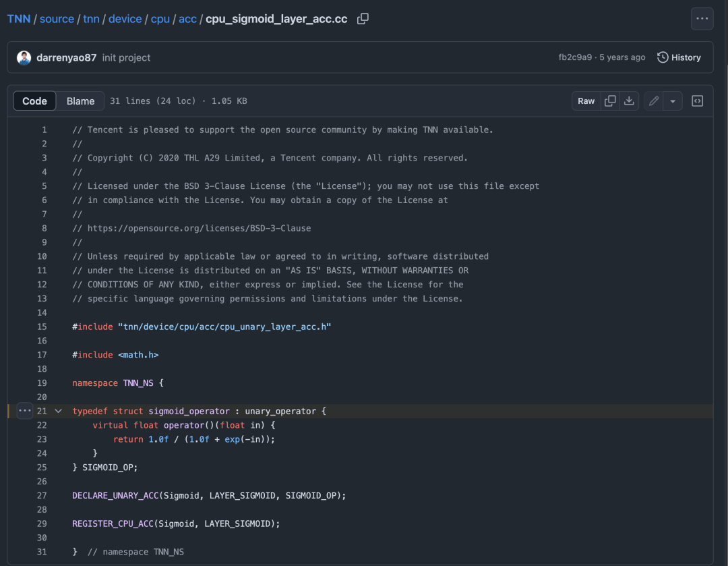Navigate to source folder breadcrumb
Viewport: 728px width, 566px height.
point(57,19)
